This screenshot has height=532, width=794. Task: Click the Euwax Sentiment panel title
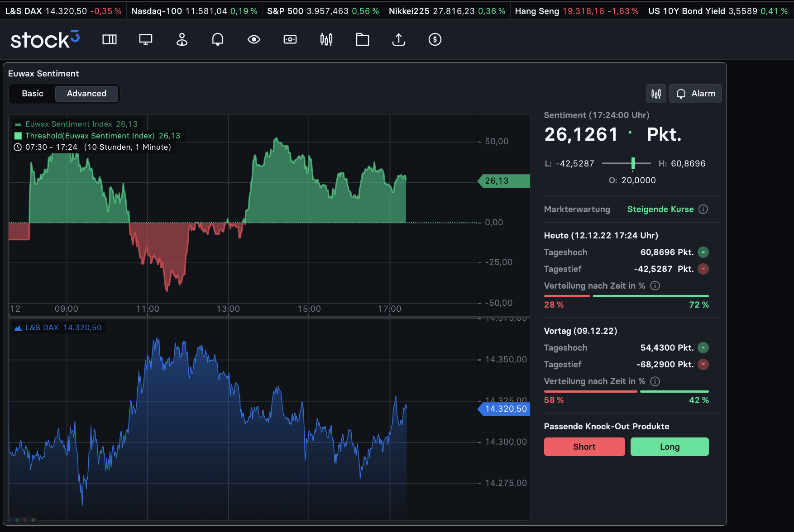click(43, 73)
